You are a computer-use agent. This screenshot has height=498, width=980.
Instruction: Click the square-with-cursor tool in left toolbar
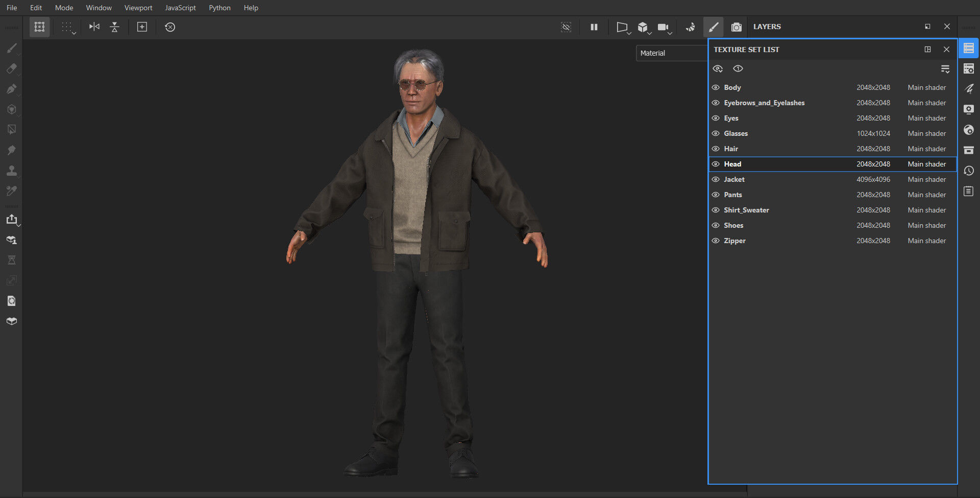point(11,130)
